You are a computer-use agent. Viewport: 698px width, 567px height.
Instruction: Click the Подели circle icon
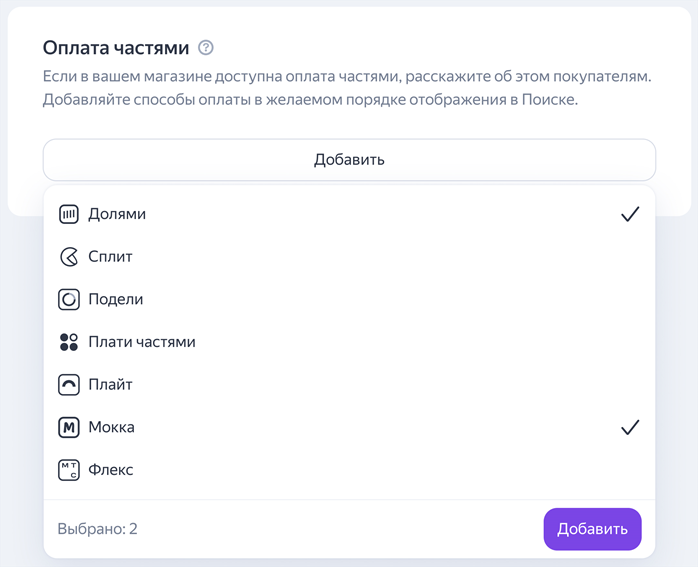69,300
